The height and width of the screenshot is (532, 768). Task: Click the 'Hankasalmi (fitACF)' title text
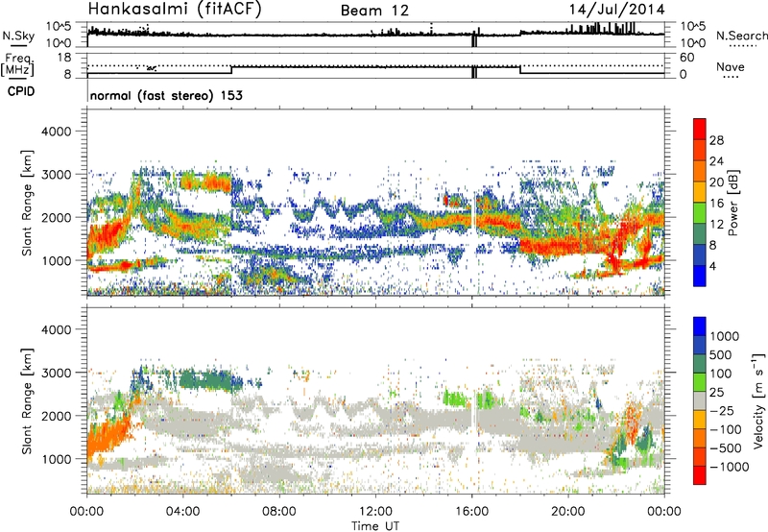click(x=175, y=10)
